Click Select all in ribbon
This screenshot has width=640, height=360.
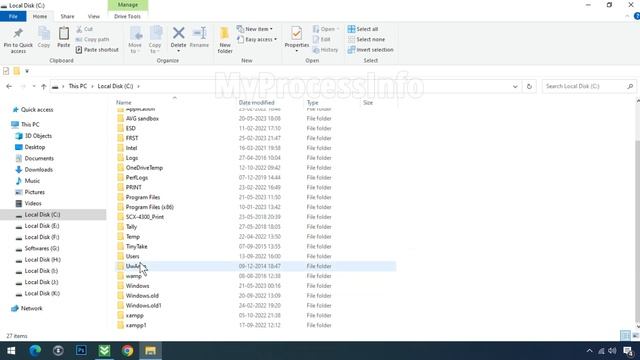363,29
